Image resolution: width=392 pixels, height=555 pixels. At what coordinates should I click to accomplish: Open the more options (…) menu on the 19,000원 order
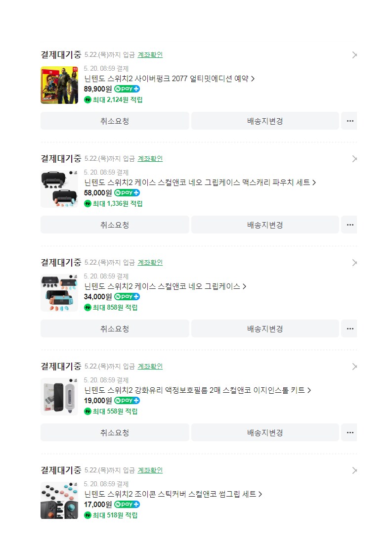coord(349,432)
